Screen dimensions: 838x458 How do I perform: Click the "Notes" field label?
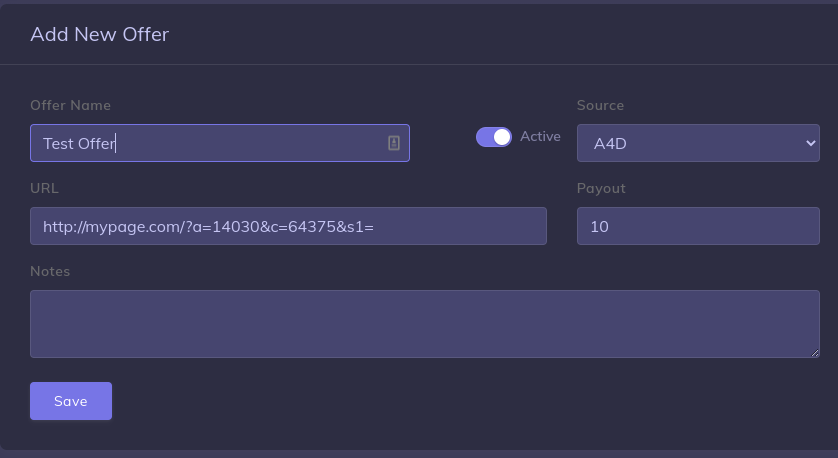pyautogui.click(x=50, y=271)
